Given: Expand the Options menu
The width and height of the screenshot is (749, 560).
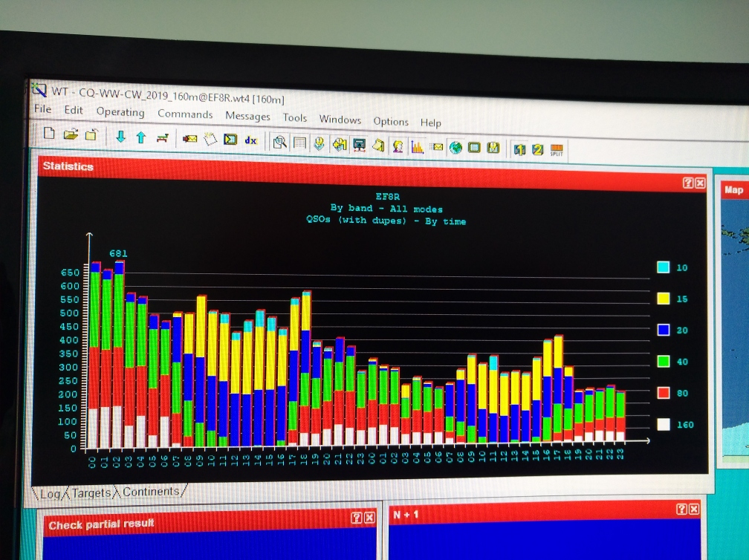Looking at the screenshot, I should point(390,121).
